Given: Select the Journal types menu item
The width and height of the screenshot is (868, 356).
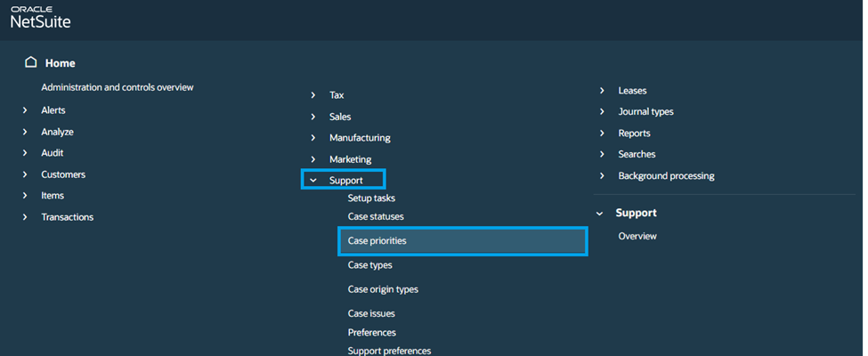Looking at the screenshot, I should [x=645, y=112].
